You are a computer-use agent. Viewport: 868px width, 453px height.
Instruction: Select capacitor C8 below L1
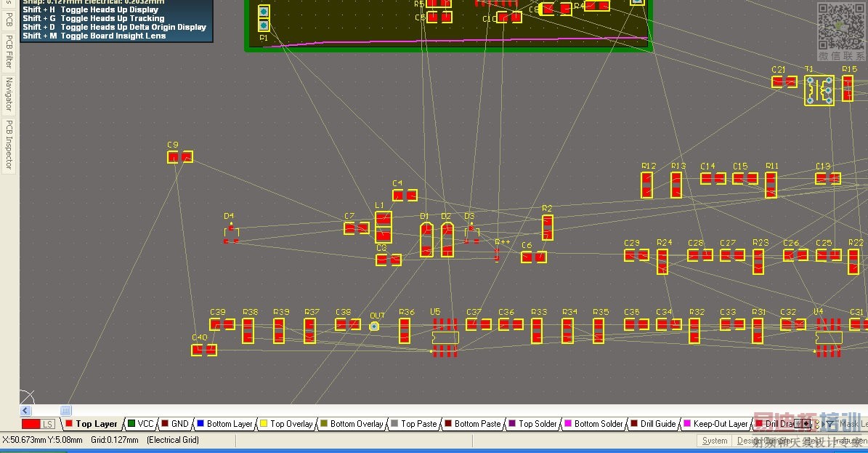tap(388, 260)
